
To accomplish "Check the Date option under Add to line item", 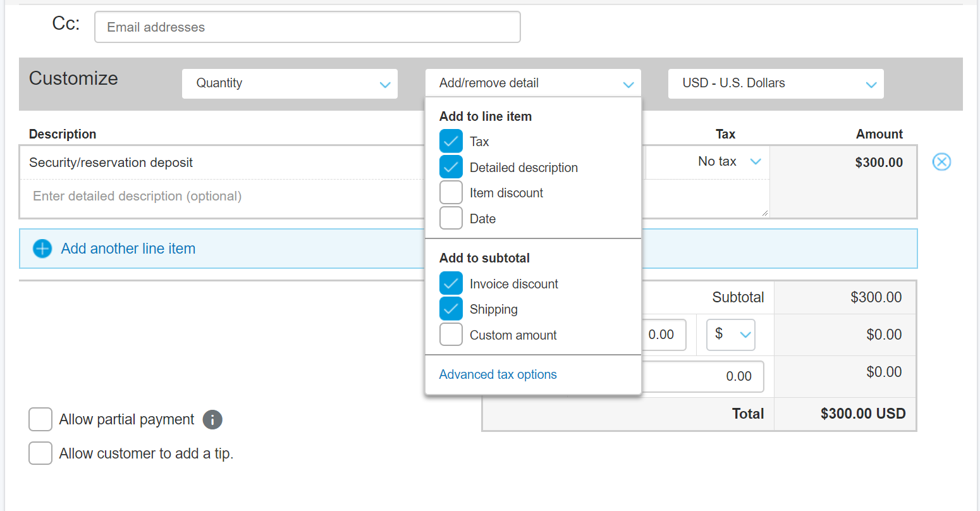I will (x=451, y=218).
